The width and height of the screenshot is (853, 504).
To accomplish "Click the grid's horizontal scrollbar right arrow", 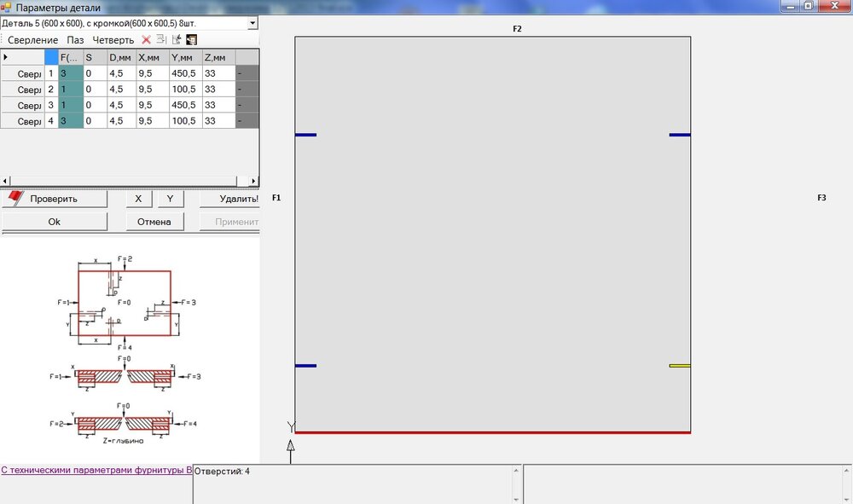I will tap(253, 181).
